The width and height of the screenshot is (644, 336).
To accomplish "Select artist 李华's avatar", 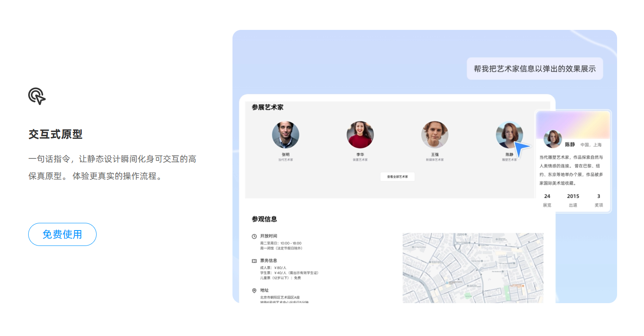I will pyautogui.click(x=360, y=135).
